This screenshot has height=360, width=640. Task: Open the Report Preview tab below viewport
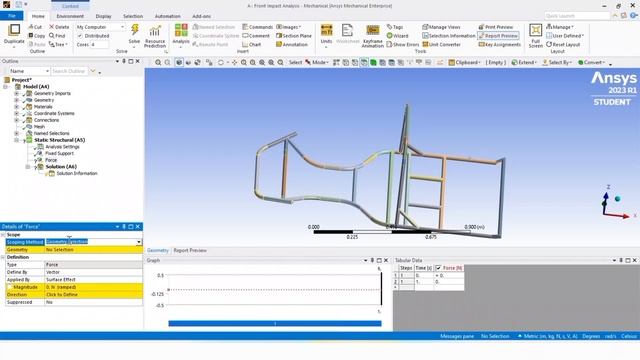point(190,250)
